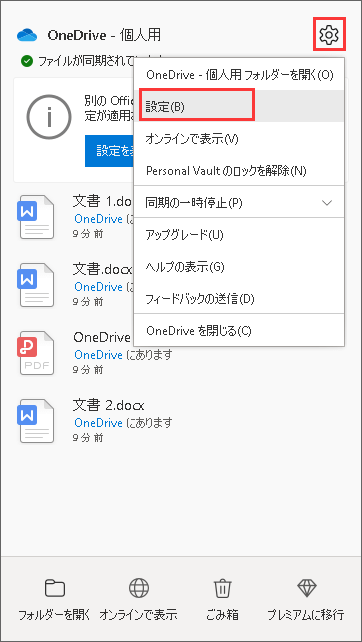Choose 設定(B) from the menu
The height and width of the screenshot is (642, 362).
239,106
